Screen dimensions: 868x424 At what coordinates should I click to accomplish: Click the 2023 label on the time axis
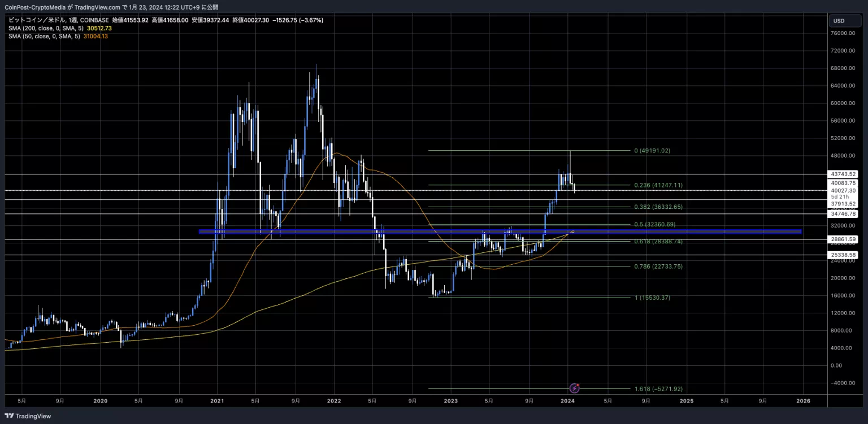tap(451, 401)
